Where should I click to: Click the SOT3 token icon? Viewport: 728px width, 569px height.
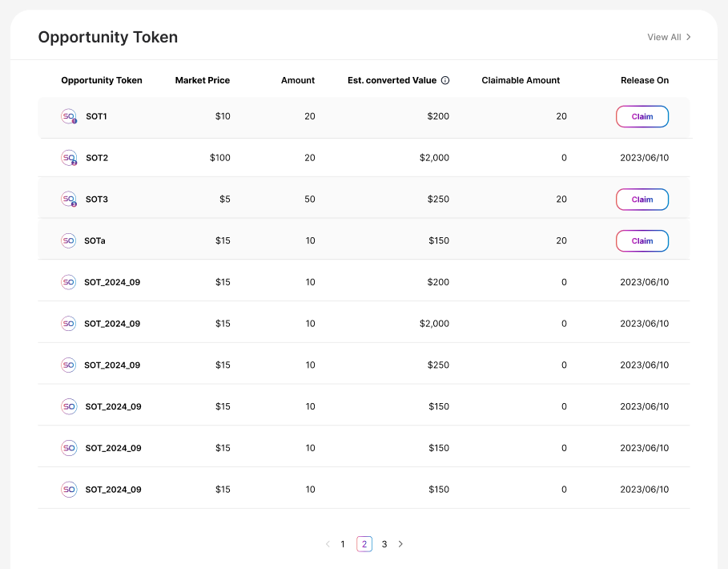tap(69, 199)
